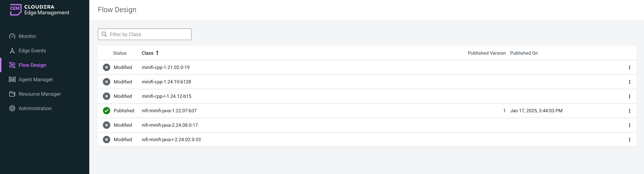Screen dimensions: 644x174
Task: Open actions menu for nifi-minifi-java-1.22.07-b37
Action: pos(629,111)
